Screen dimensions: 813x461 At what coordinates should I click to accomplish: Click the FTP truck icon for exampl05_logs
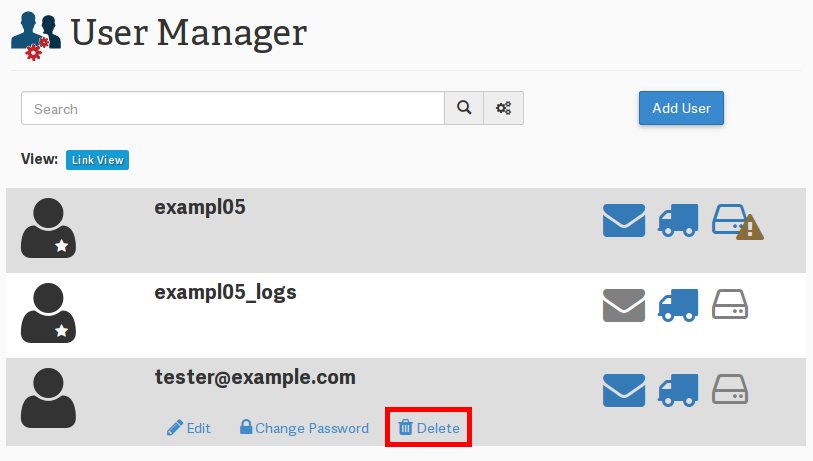pyautogui.click(x=678, y=305)
